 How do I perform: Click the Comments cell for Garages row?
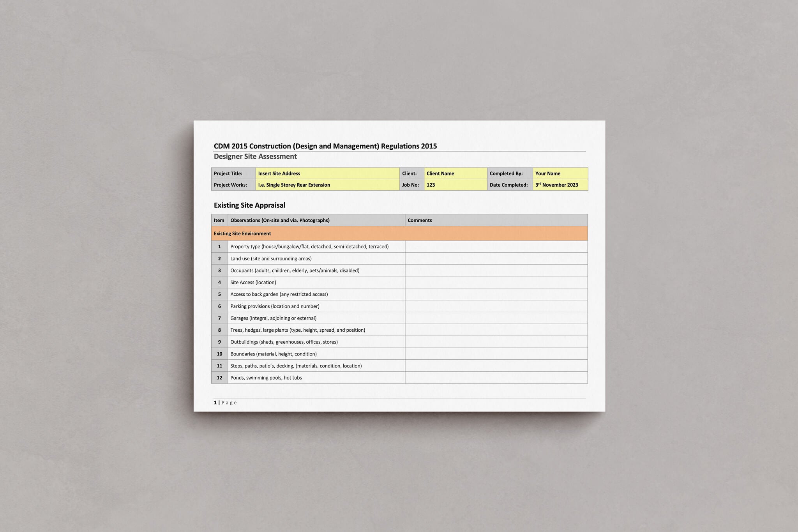coord(496,318)
